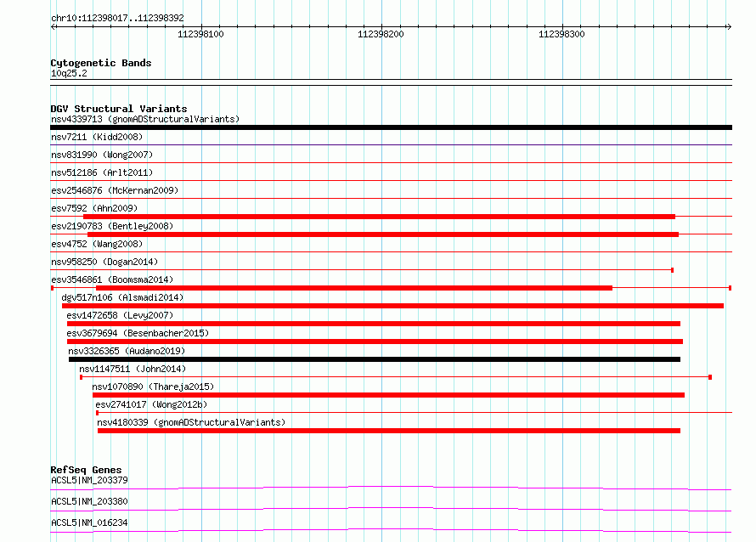This screenshot has height=542, width=756.
Task: Click the thick red bar of esv3546861
Action: pyautogui.click(x=354, y=288)
